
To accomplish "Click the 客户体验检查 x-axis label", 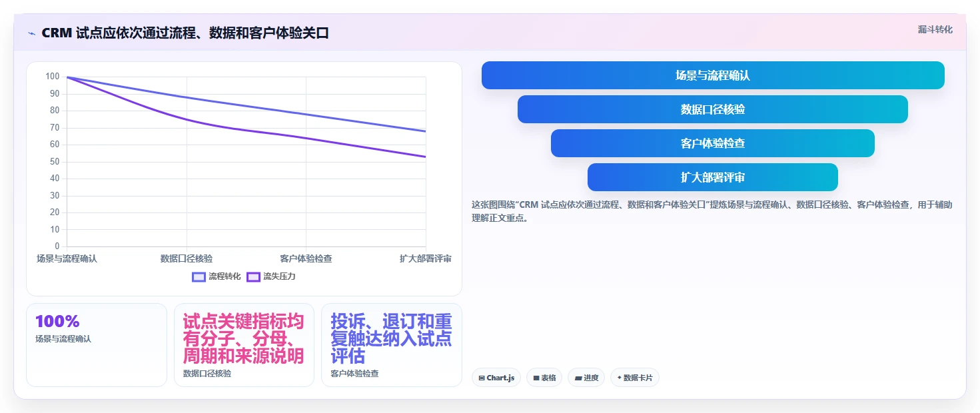I will tap(306, 258).
